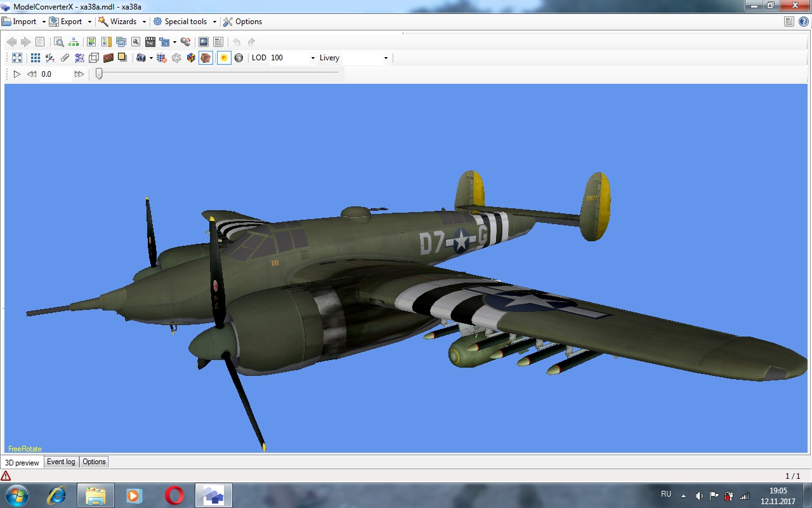Click the Opera browser icon in taskbar
Viewport: 812px width, 508px height.
(x=174, y=495)
